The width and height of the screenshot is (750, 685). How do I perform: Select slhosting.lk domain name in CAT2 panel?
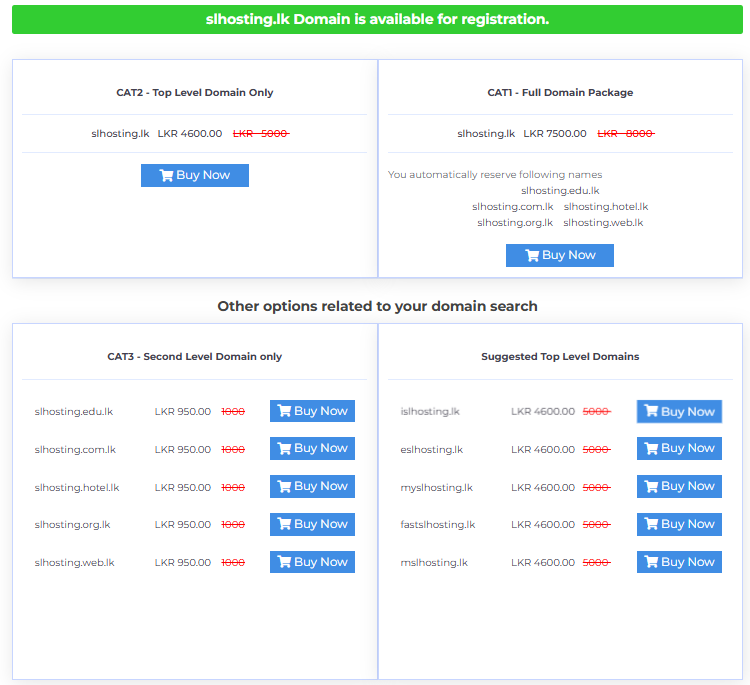(x=120, y=133)
